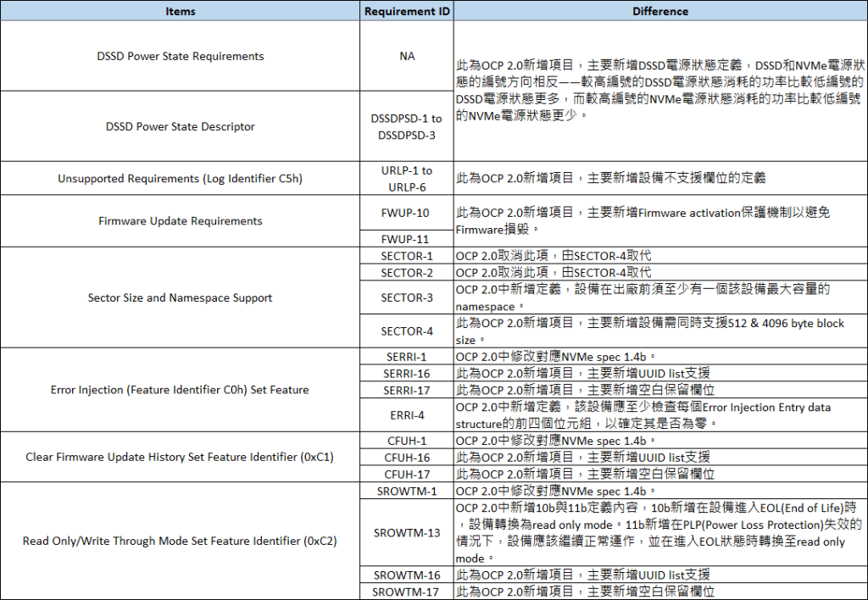This screenshot has width=868, height=600.
Task: Click the Requirement ID column header
Action: click(407, 11)
